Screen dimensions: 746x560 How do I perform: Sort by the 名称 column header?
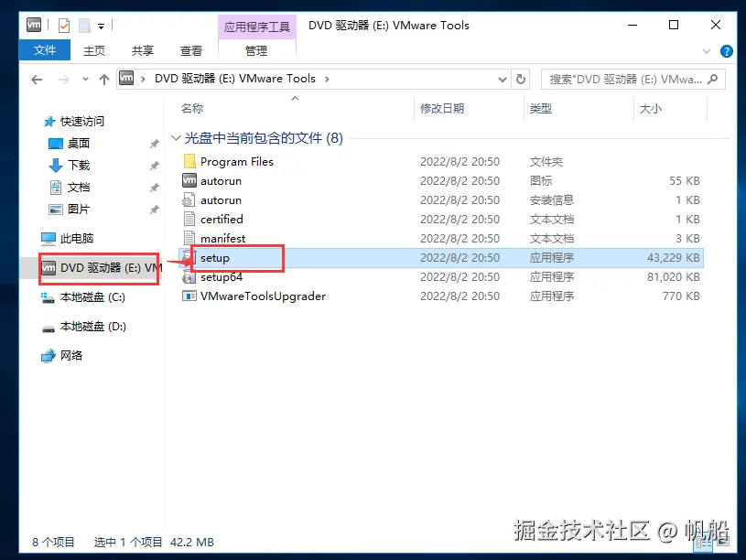[192, 109]
